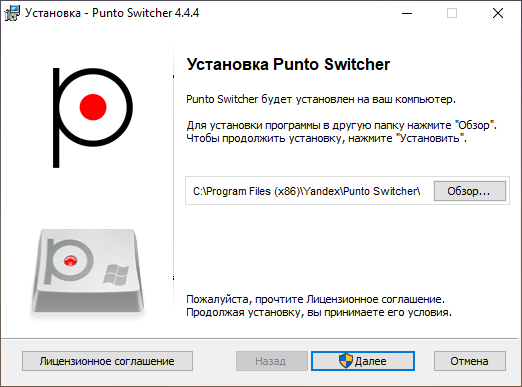Click the Punto Switcher P logo

pos(93,117)
